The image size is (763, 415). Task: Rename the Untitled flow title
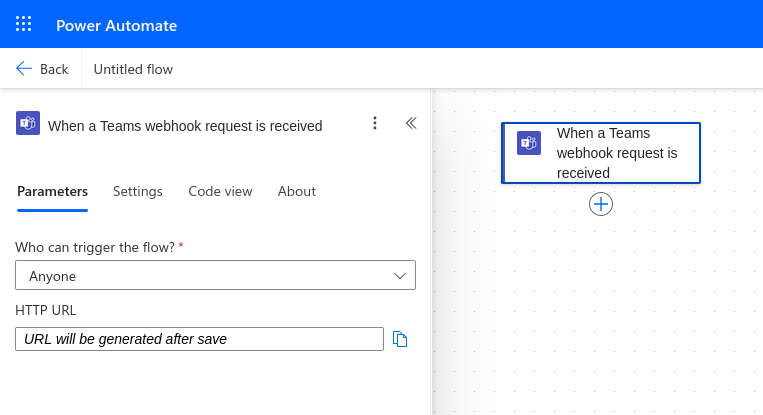133,69
